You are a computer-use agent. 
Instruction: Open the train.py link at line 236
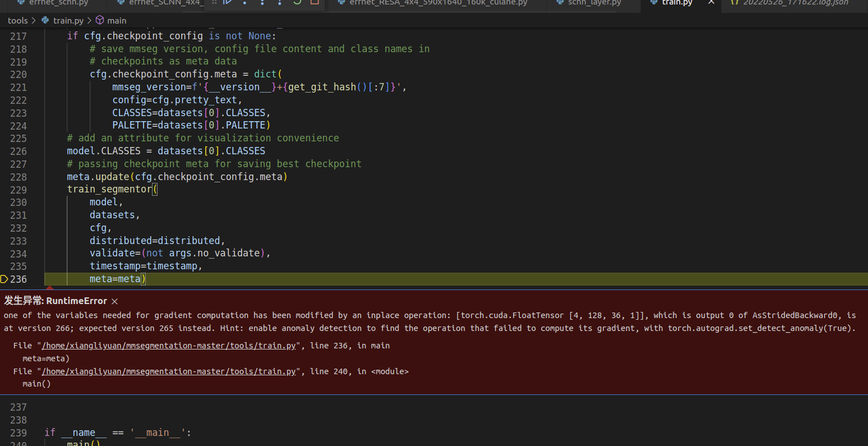click(x=168, y=345)
